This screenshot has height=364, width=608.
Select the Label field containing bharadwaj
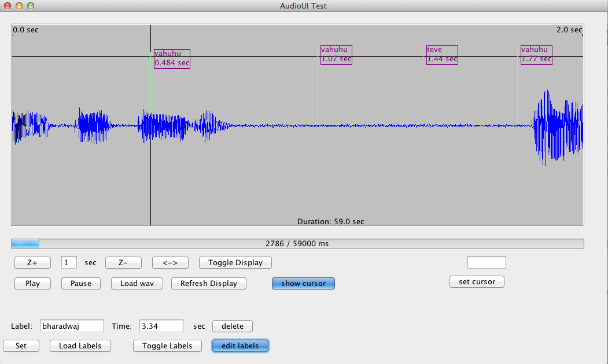click(x=72, y=326)
